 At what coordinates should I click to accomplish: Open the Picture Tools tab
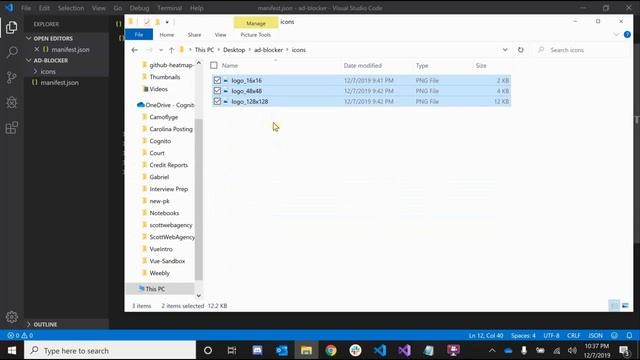tap(256, 35)
